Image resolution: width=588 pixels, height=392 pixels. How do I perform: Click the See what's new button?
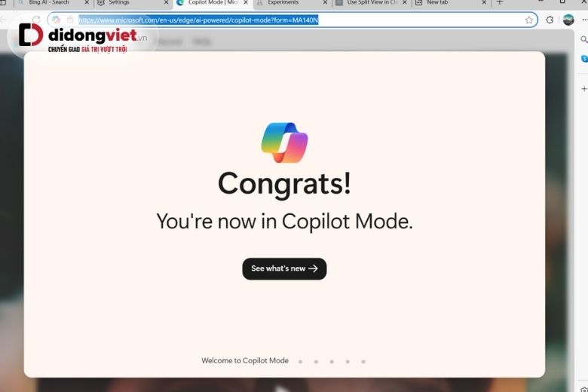click(x=284, y=268)
